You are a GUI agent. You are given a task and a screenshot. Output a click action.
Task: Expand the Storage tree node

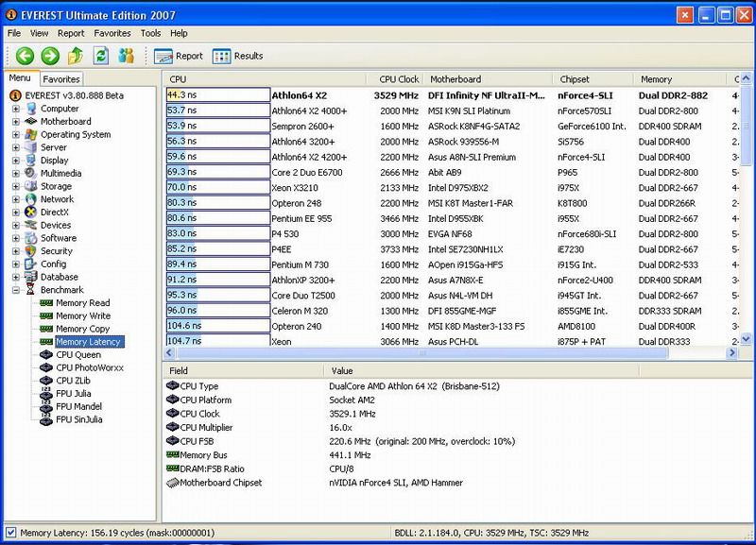pyautogui.click(x=16, y=186)
